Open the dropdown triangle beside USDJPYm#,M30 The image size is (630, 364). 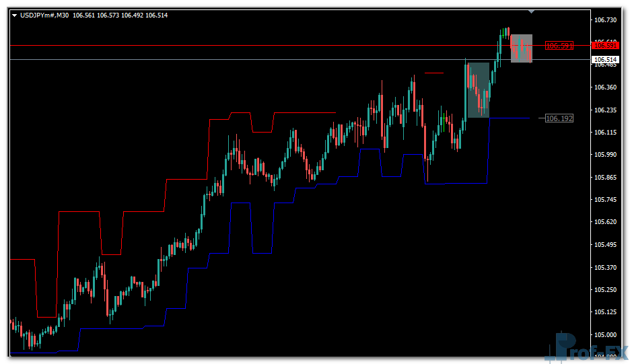15,15
